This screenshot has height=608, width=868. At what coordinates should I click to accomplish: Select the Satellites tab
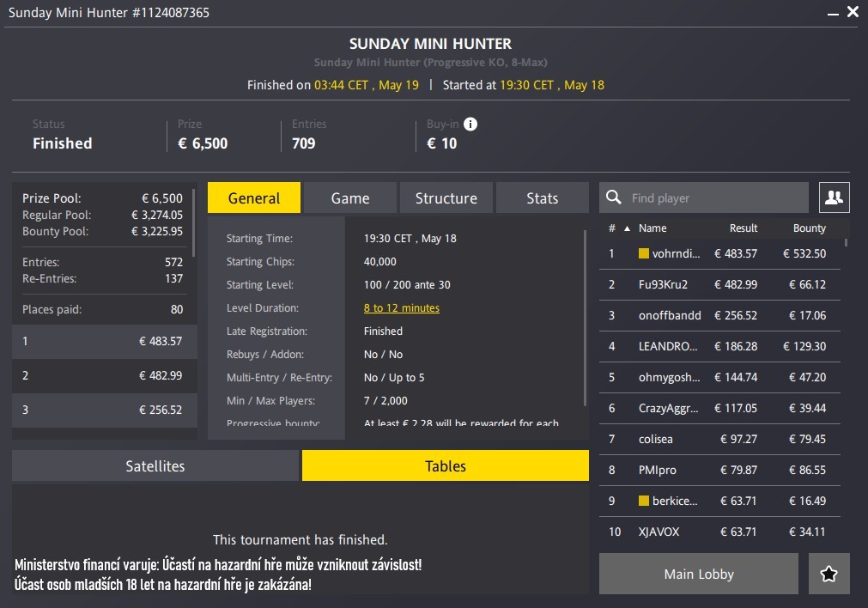coord(155,466)
